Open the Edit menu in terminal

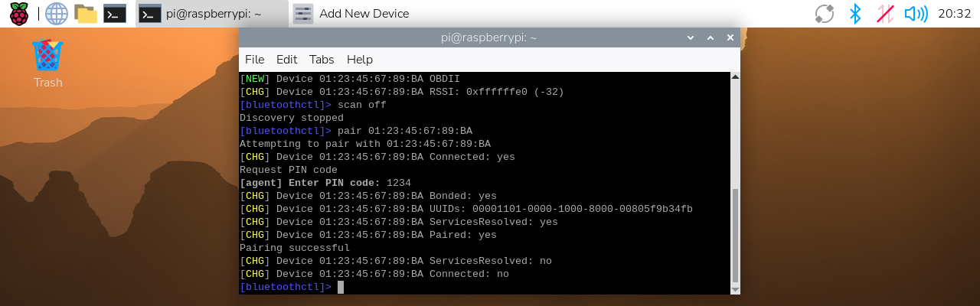(x=286, y=59)
